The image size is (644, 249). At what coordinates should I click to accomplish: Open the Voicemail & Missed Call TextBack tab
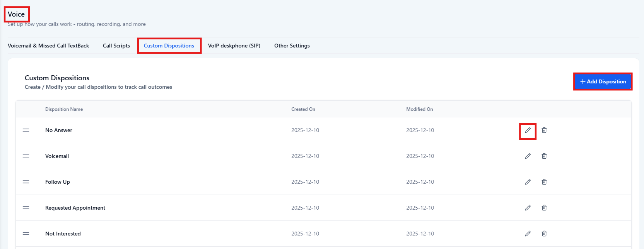48,46
